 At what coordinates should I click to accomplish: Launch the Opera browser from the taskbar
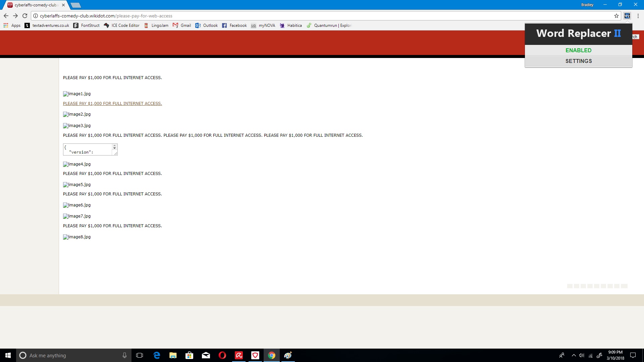point(222,355)
